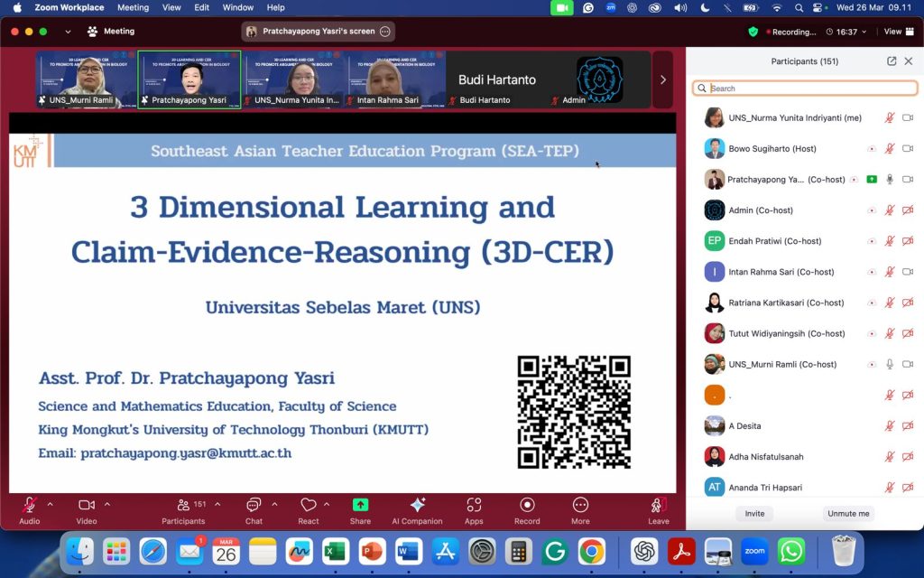Toggle video icon for Intan Rahma Sari (Co-host)
Screen dimensions: 924x578
tap(908, 272)
